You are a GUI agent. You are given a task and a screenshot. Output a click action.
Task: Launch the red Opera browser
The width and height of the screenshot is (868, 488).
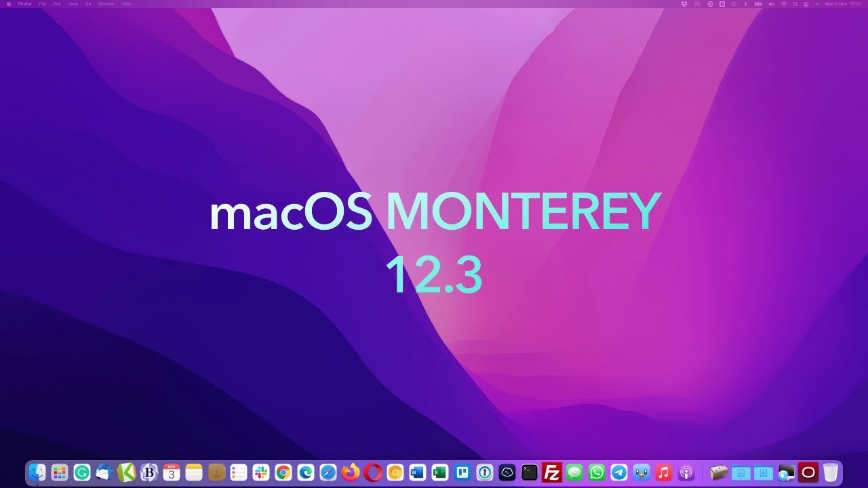tap(373, 472)
